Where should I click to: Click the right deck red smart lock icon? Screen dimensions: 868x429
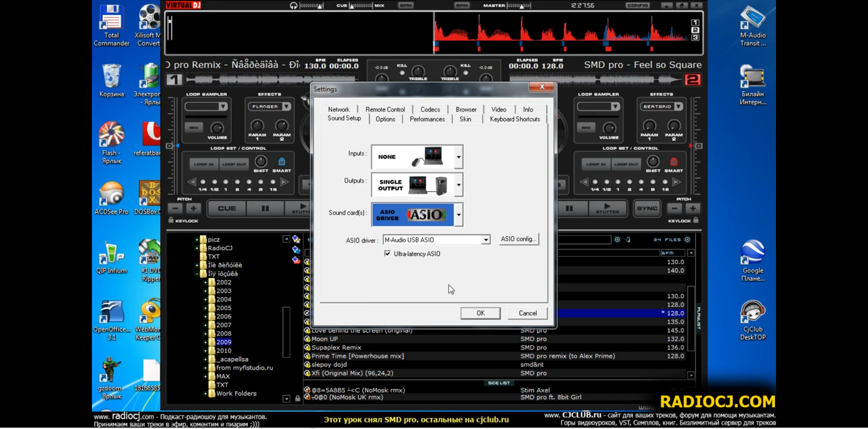click(x=674, y=162)
